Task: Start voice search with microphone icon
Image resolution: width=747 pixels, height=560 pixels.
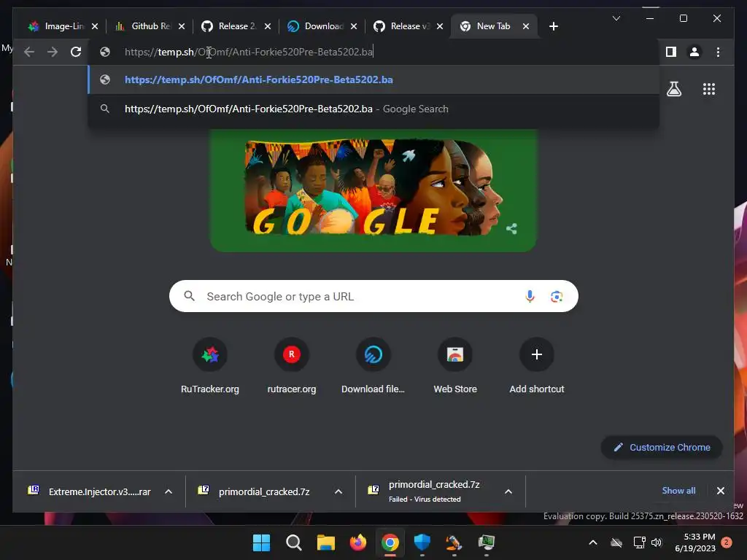Action: point(530,296)
